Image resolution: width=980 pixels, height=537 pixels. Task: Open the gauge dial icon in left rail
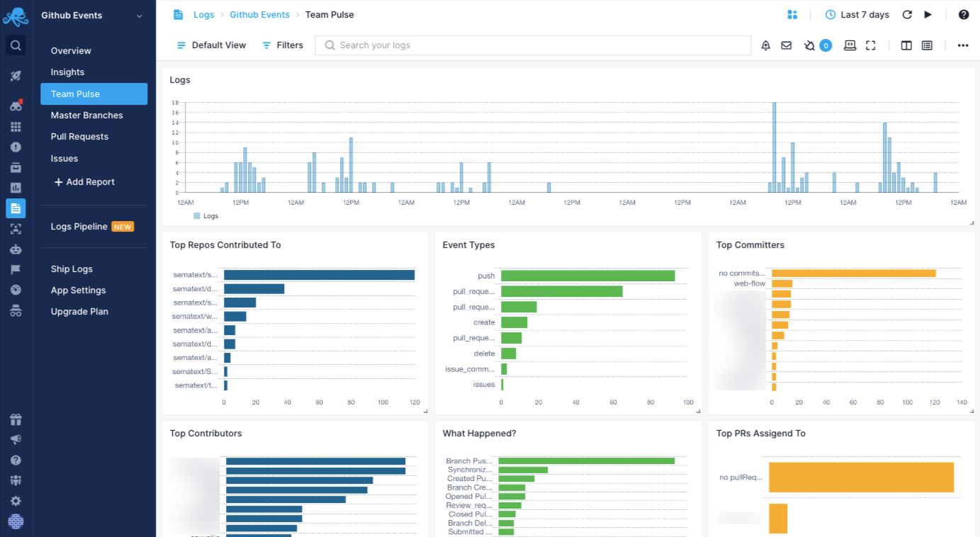click(x=16, y=290)
